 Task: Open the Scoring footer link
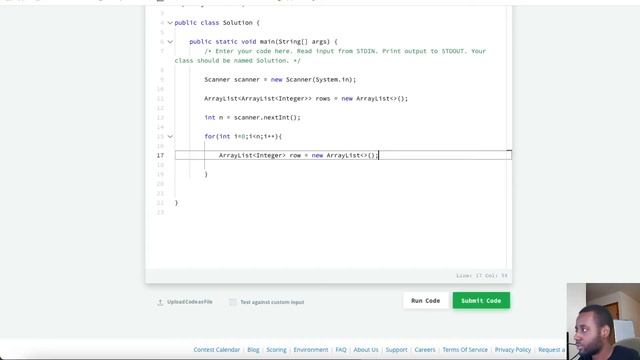point(276,350)
